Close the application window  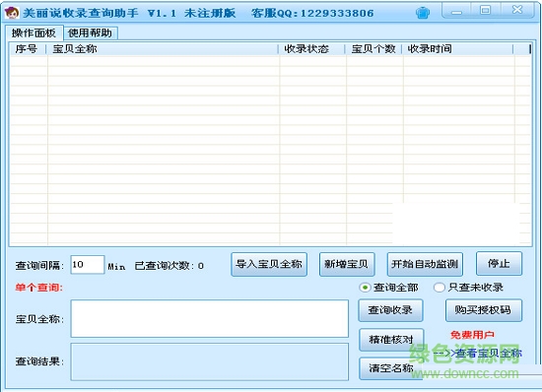(x=517, y=11)
